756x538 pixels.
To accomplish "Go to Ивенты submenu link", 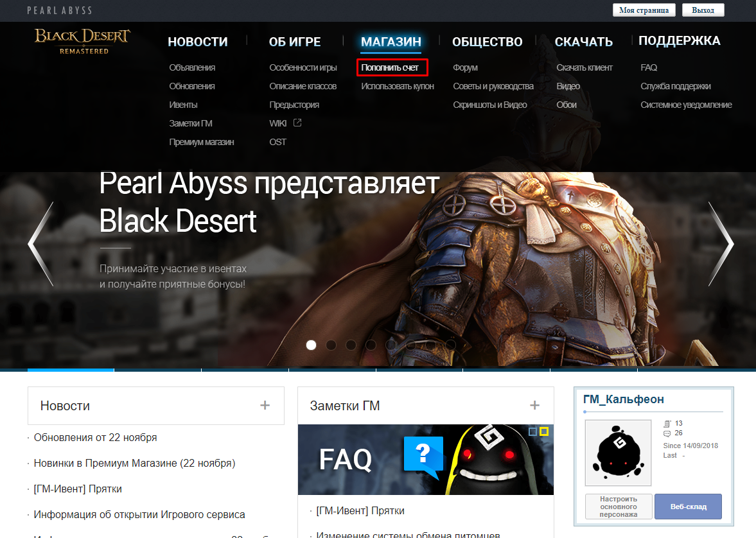I will pyautogui.click(x=183, y=105).
